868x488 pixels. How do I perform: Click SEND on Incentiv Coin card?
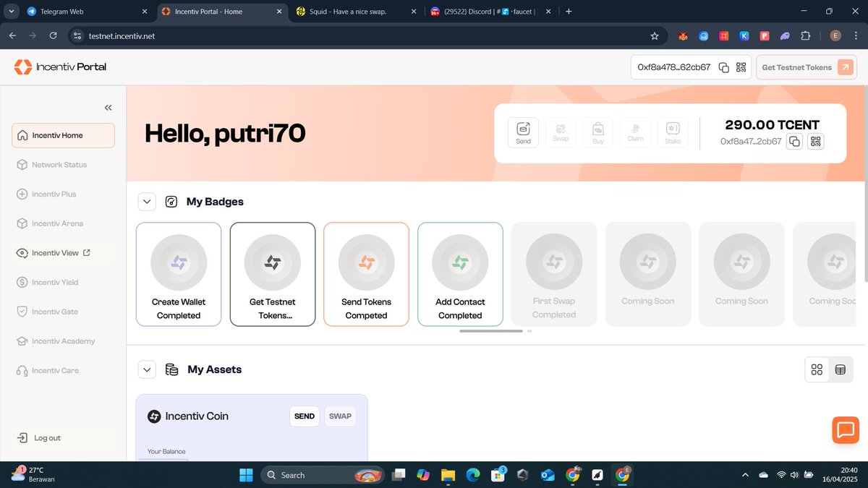305,416
